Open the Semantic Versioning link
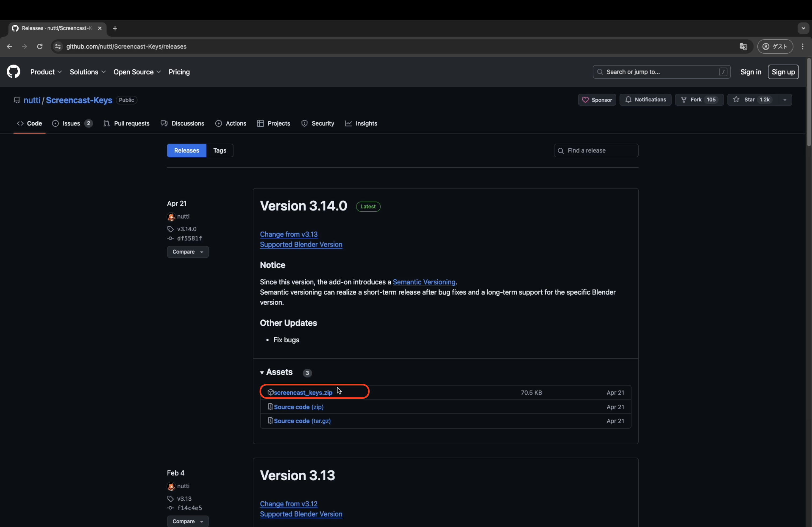This screenshot has width=812, height=527. coord(424,282)
